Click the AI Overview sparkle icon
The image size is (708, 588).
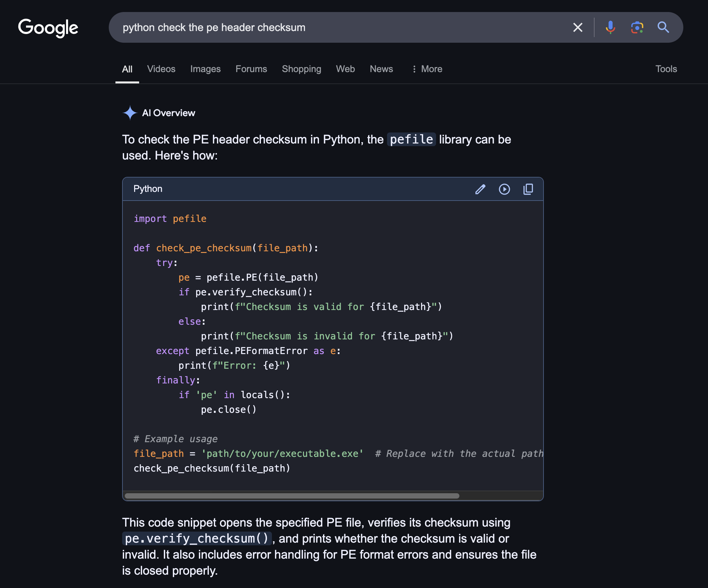(130, 112)
